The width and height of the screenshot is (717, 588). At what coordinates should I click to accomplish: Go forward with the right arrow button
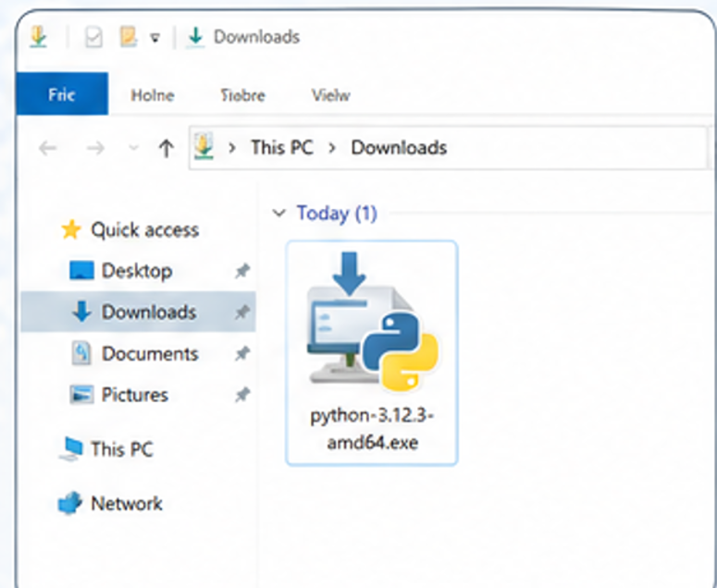(95, 148)
